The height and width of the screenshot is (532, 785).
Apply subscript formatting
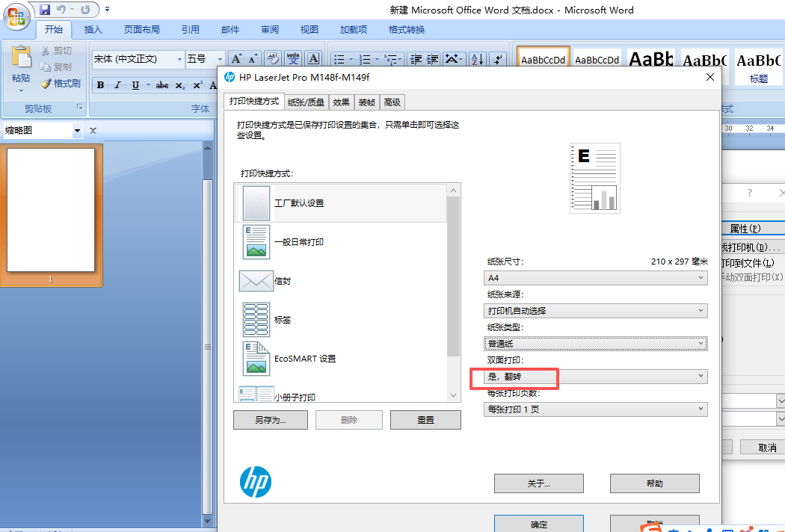pos(179,85)
